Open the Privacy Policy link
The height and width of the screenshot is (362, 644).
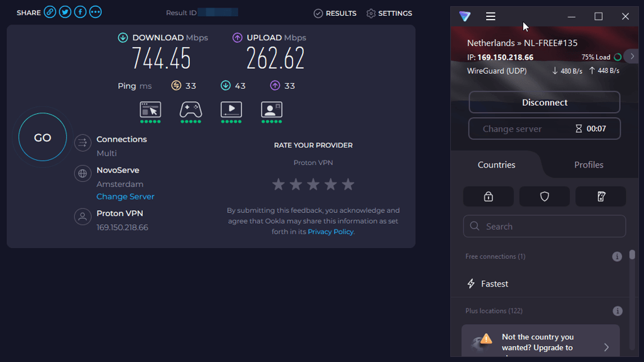click(331, 232)
